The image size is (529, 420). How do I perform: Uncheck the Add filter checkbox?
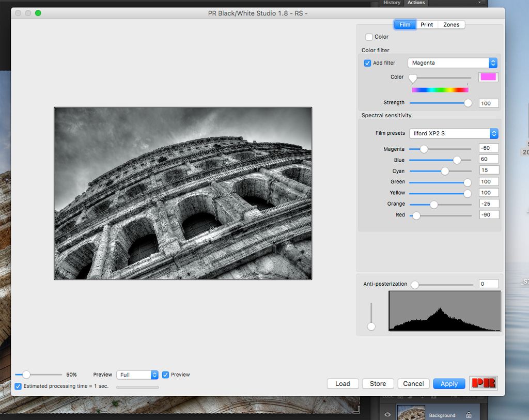click(x=367, y=63)
